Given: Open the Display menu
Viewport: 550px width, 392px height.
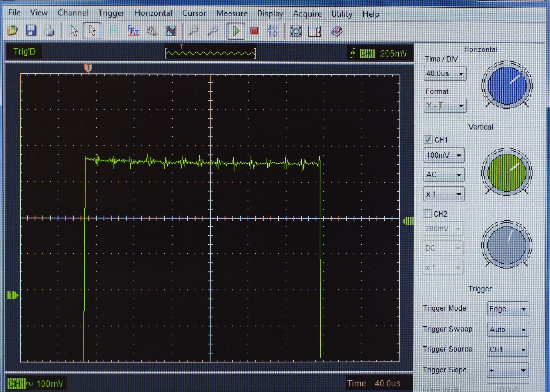Looking at the screenshot, I should pos(270,14).
